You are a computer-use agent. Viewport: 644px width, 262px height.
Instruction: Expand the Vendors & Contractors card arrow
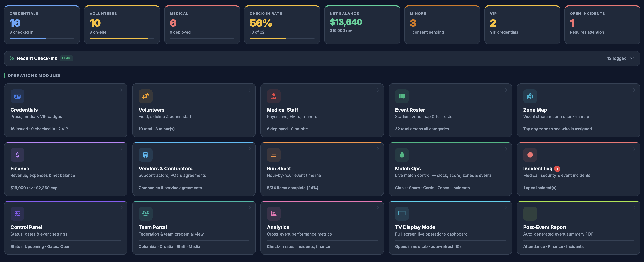pos(250,149)
